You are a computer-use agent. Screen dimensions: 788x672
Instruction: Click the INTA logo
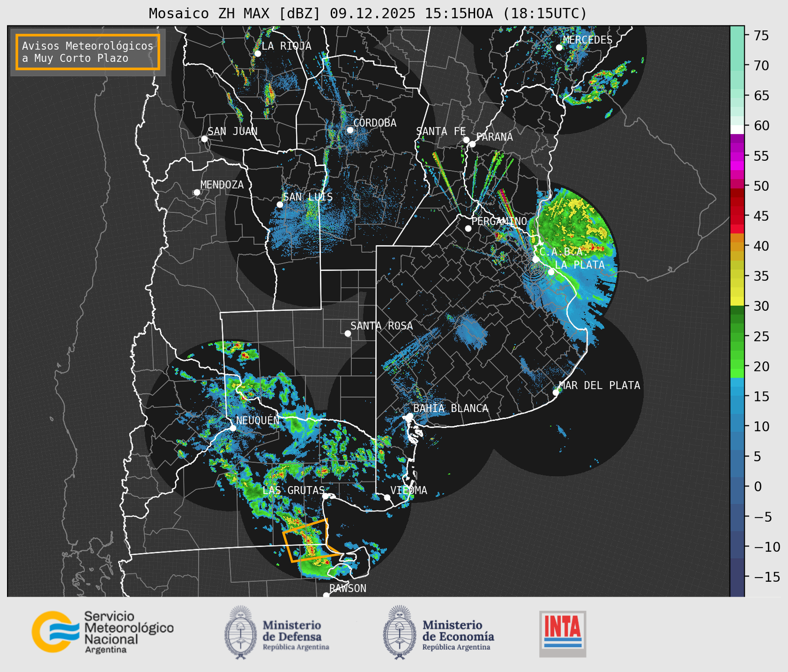562,634
